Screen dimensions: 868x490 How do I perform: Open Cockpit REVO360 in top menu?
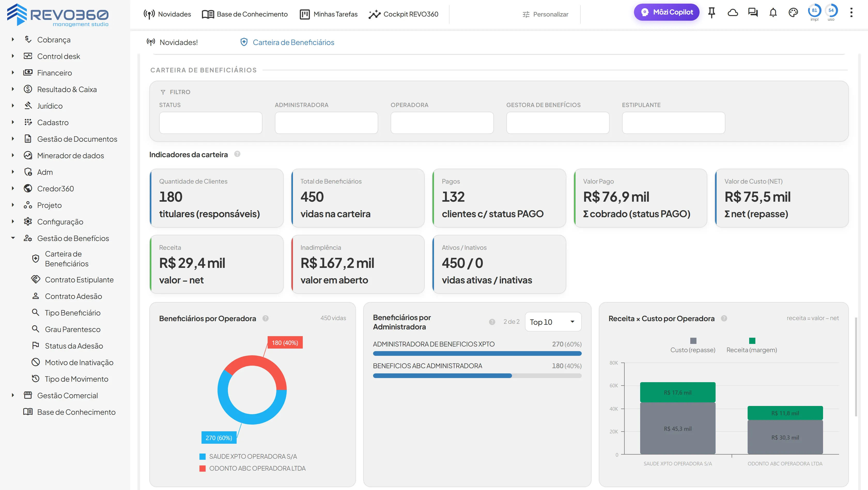coord(403,14)
